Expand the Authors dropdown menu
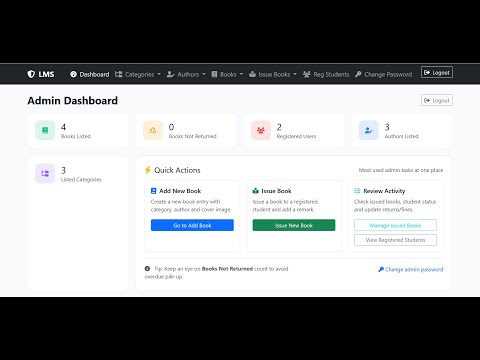480x360 pixels. point(186,74)
